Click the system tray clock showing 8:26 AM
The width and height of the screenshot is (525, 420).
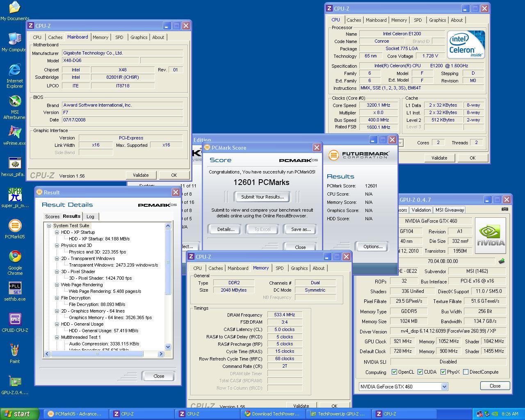[x=509, y=414]
